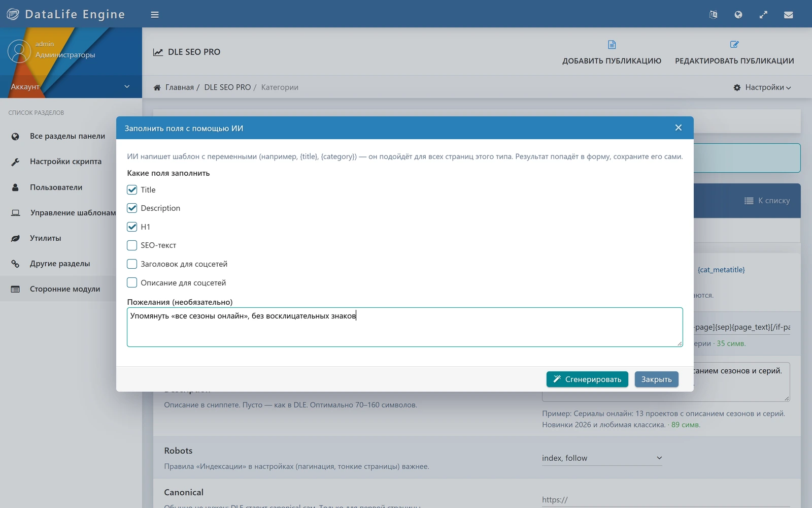The height and width of the screenshot is (508, 812).
Task: Toggle the fullscreen expand icon
Action: 763,15
